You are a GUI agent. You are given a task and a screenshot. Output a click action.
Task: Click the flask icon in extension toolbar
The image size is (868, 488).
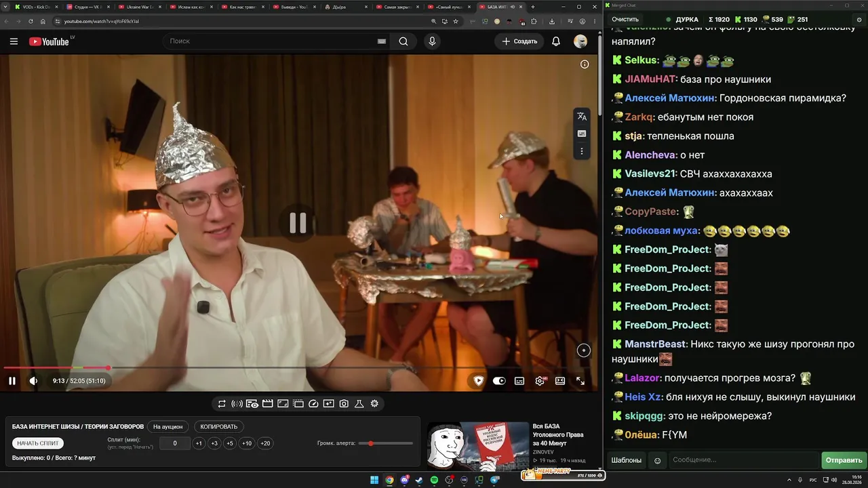click(359, 404)
